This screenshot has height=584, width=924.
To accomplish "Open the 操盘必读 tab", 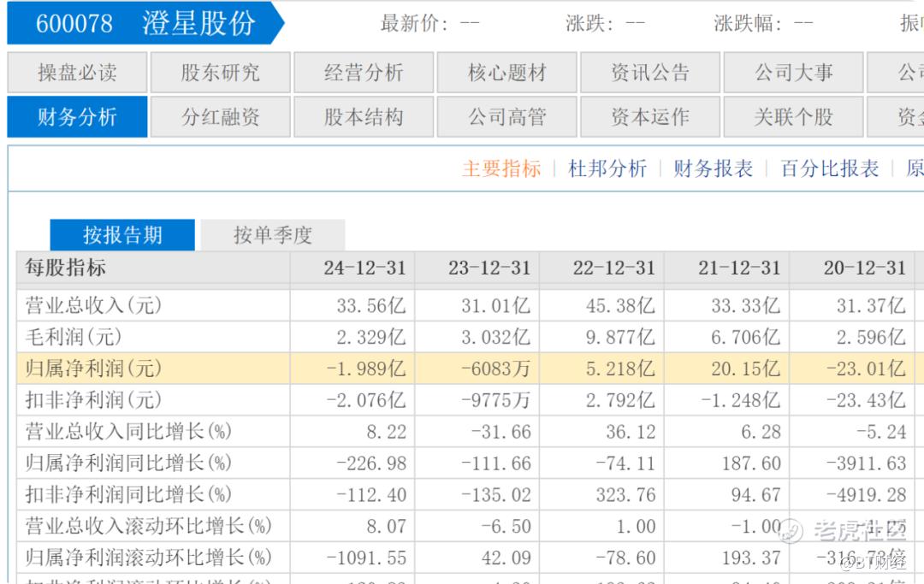I will click(x=77, y=73).
